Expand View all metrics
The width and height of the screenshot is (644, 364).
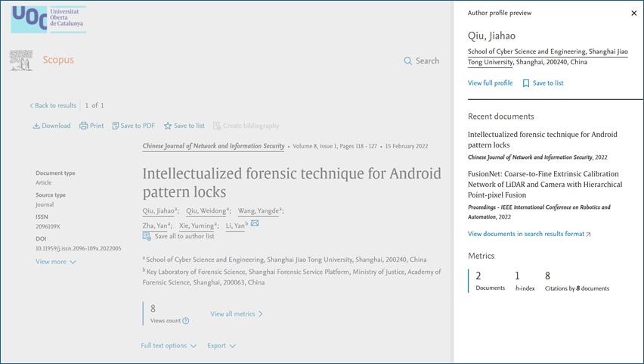click(237, 314)
